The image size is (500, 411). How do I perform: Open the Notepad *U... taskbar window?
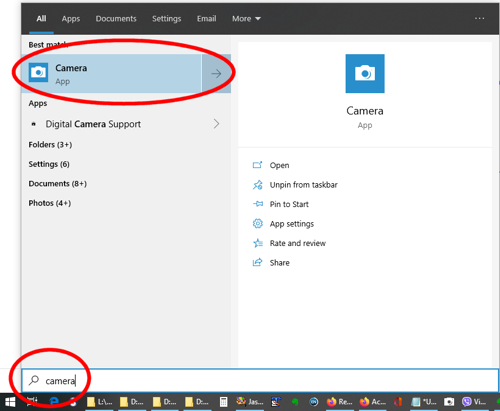point(424,402)
